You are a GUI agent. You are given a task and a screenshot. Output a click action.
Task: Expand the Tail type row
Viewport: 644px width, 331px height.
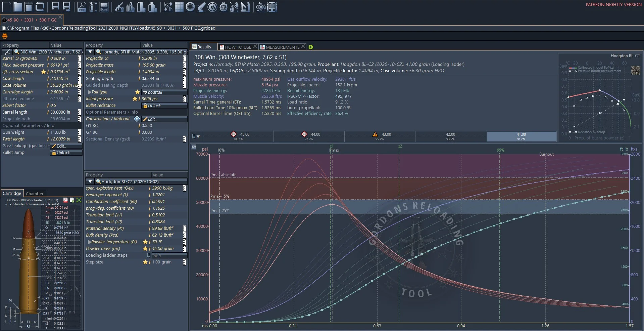point(89,92)
